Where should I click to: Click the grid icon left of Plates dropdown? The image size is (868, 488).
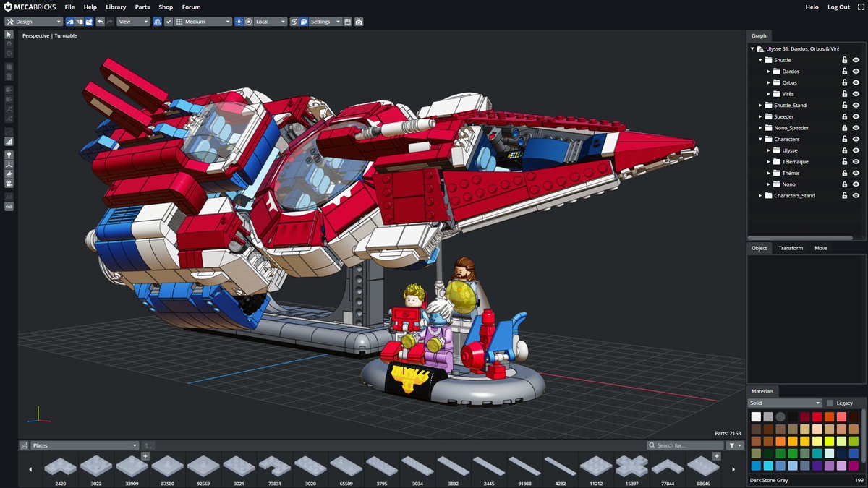(24, 445)
